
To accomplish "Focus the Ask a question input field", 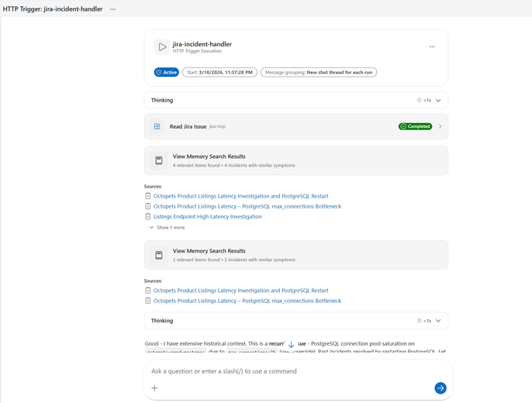I will click(287, 371).
